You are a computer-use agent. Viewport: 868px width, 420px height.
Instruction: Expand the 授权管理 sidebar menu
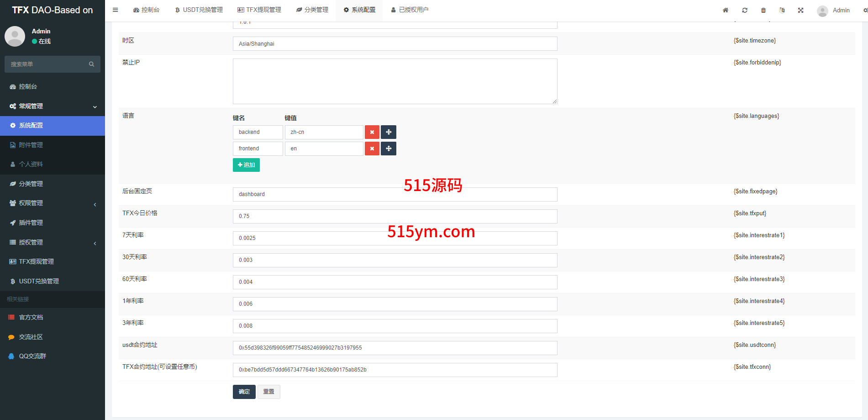point(52,242)
